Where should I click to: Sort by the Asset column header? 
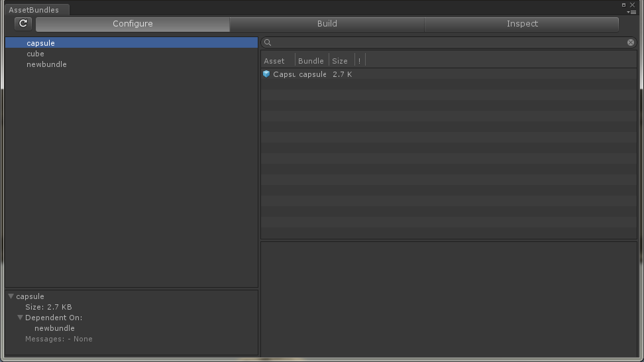pyautogui.click(x=274, y=61)
